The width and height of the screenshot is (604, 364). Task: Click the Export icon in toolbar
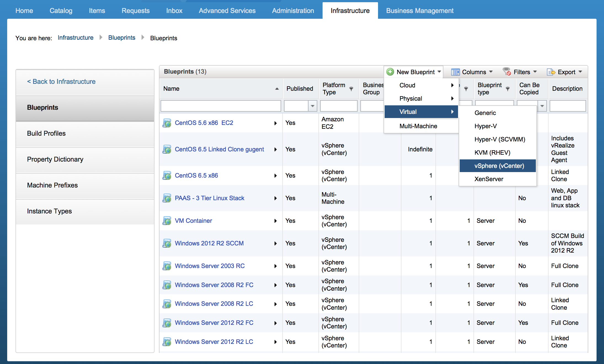[x=551, y=72]
